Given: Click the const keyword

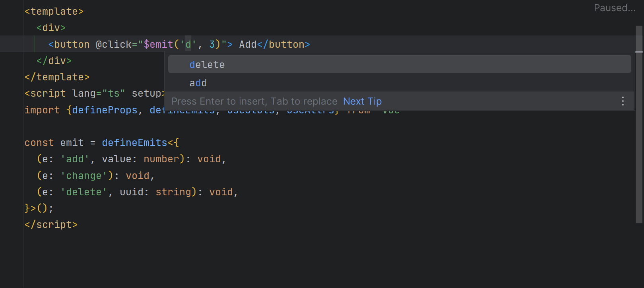Looking at the screenshot, I should tap(39, 142).
